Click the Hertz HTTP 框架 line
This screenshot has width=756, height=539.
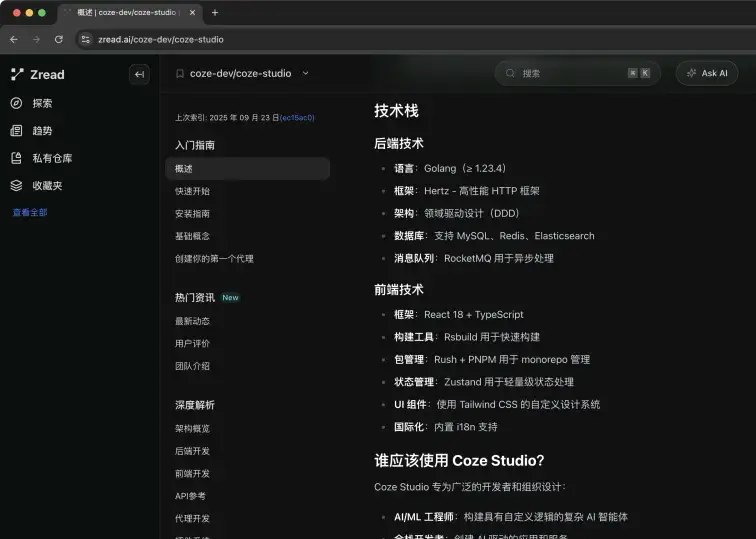coord(467,191)
